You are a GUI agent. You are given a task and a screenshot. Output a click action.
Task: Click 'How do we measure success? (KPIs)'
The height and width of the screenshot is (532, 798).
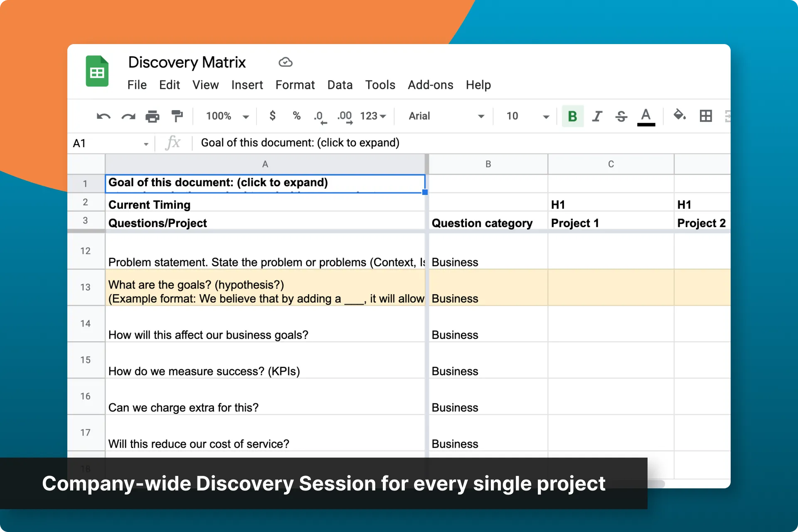265,360
